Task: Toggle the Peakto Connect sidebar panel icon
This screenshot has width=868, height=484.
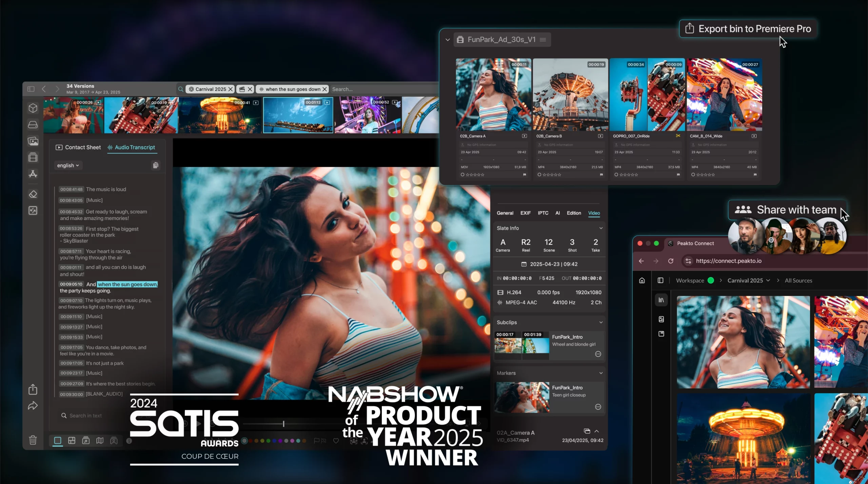Action: 660,280
